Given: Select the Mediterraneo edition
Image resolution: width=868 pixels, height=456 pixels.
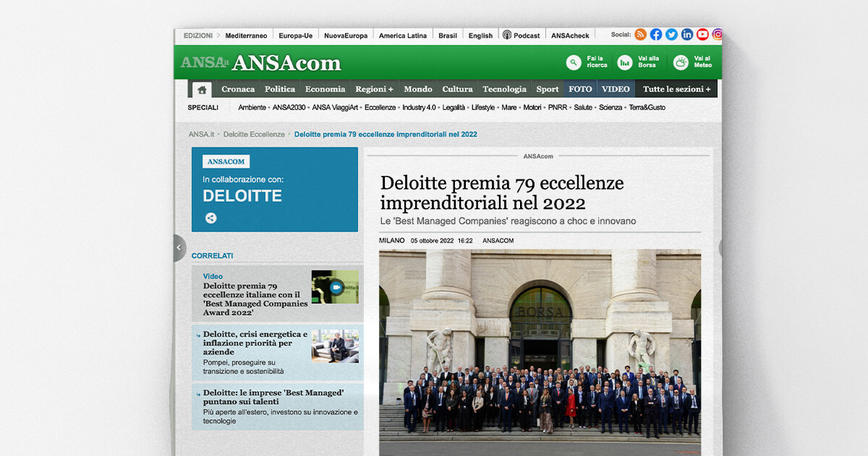Looking at the screenshot, I should [x=246, y=35].
